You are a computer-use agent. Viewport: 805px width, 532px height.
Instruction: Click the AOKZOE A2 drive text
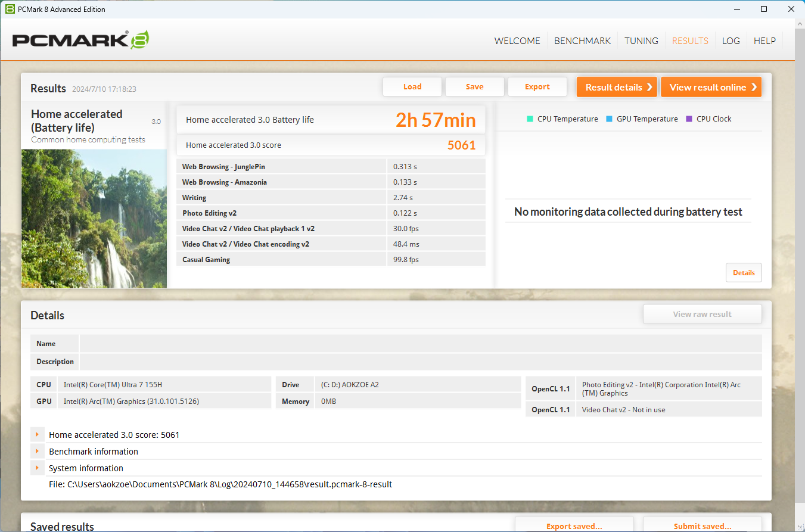point(350,384)
